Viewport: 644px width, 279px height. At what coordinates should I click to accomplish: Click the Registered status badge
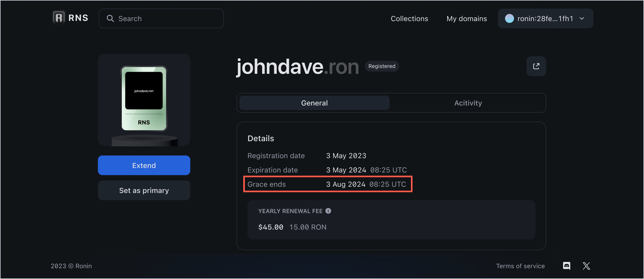(x=382, y=66)
